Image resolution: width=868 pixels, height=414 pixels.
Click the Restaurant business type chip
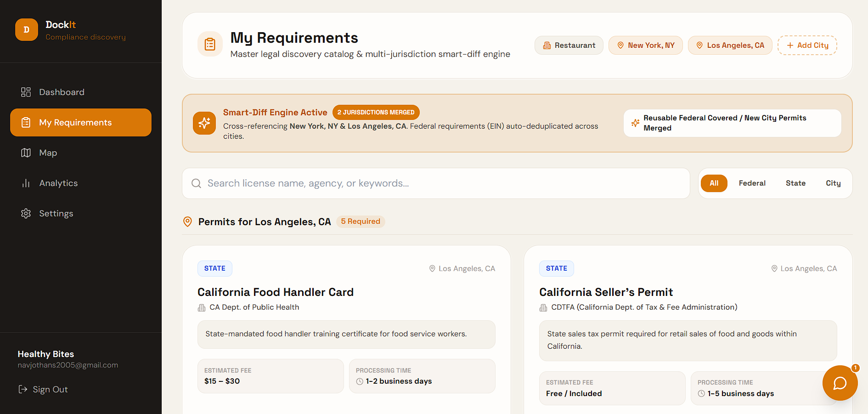(569, 45)
